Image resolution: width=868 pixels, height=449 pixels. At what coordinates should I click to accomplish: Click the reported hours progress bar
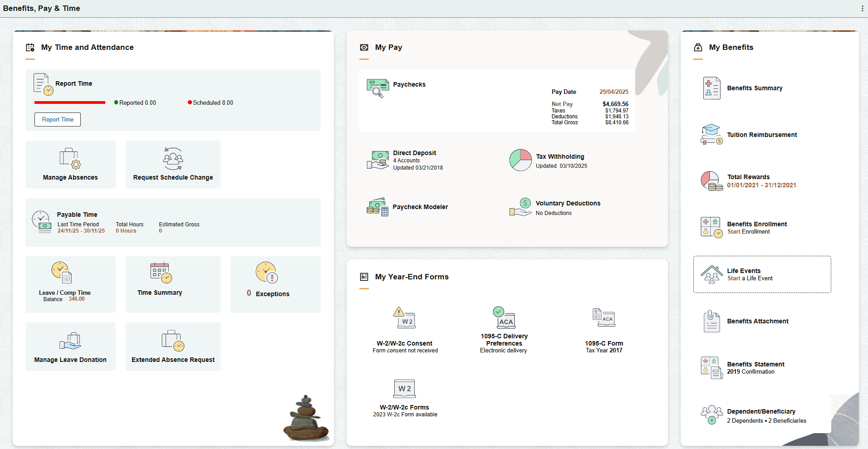[69, 102]
